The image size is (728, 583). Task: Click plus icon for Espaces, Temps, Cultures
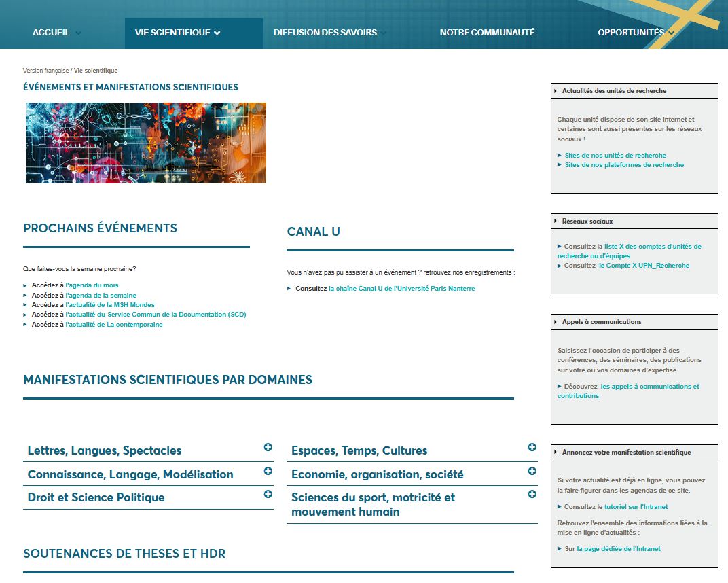[532, 447]
